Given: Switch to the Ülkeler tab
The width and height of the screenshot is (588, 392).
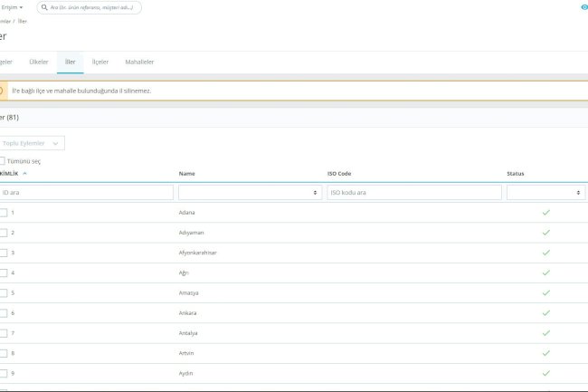Looking at the screenshot, I should [39, 62].
